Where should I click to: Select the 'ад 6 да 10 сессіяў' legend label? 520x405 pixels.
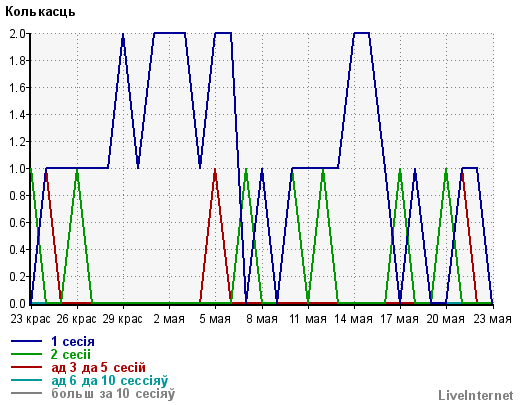click(110, 380)
